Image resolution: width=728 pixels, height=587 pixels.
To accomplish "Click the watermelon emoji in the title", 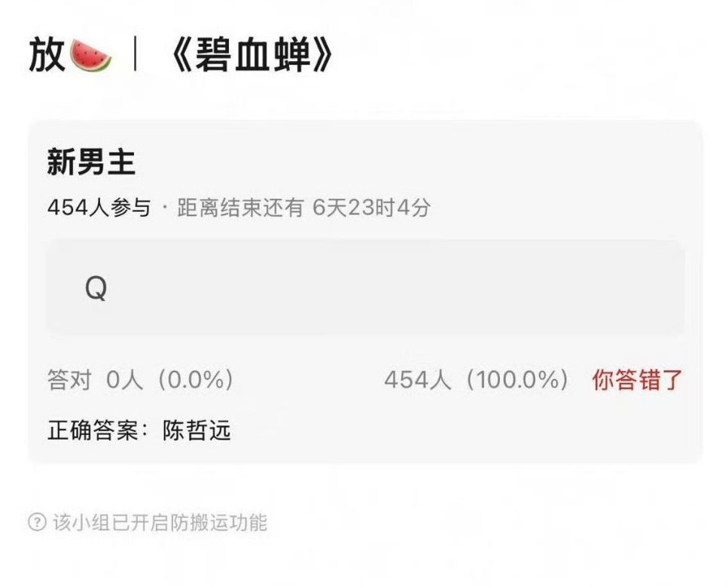I will pos(90,56).
